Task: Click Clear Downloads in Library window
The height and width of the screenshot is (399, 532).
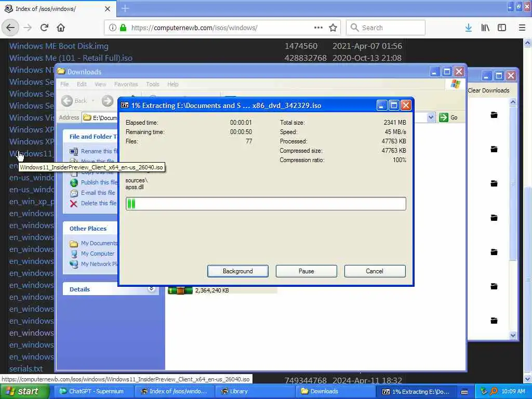Action: pos(488,90)
